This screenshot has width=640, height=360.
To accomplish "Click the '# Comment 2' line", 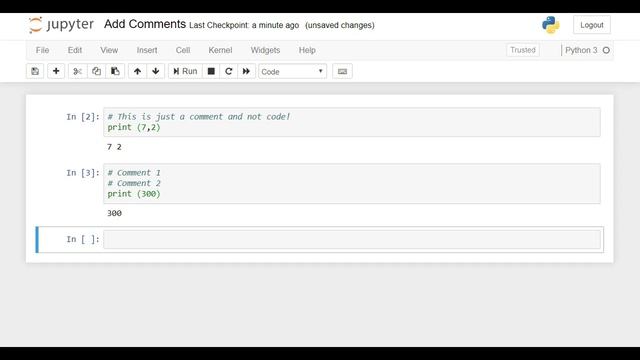I will click(134, 183).
